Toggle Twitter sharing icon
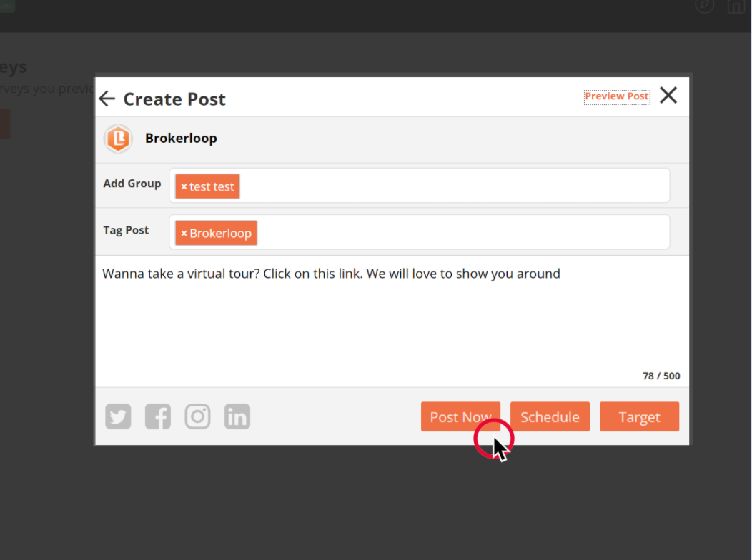The height and width of the screenshot is (560, 752). (118, 416)
